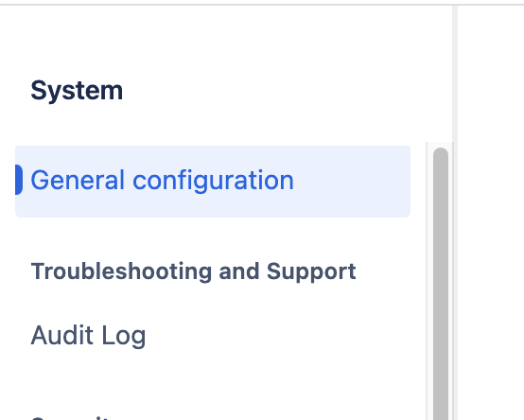The width and height of the screenshot is (524, 420).
Task: Click the word 'Audit' in the sidebar
Action: tap(61, 335)
